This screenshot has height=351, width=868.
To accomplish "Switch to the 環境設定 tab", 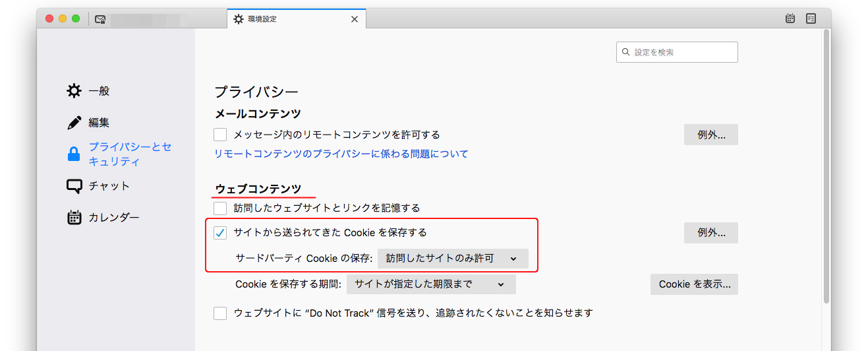I will point(296,19).
